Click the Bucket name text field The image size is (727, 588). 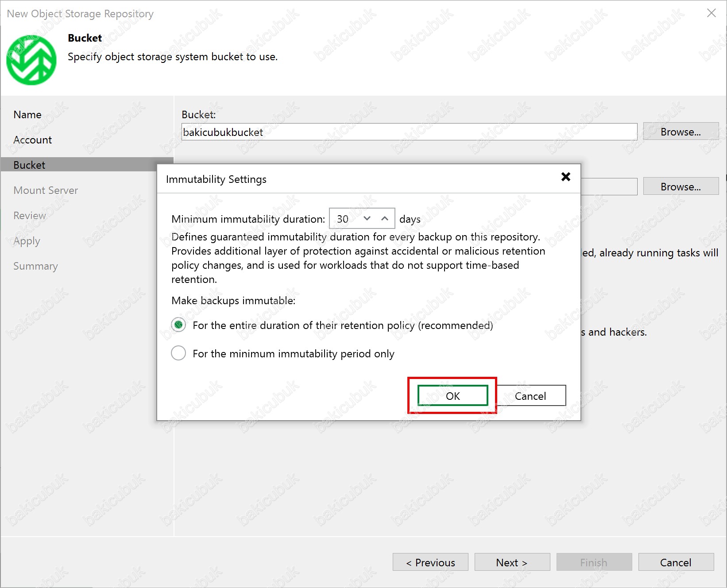(x=409, y=132)
